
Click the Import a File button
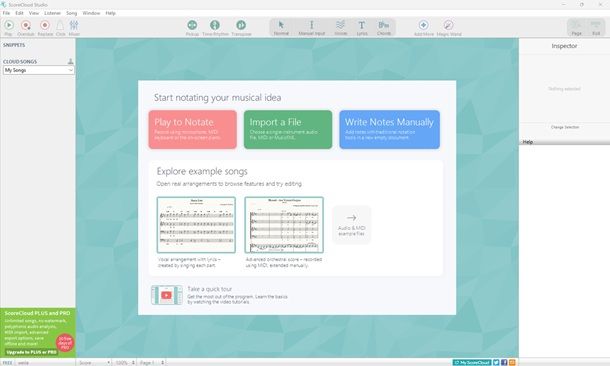288,130
